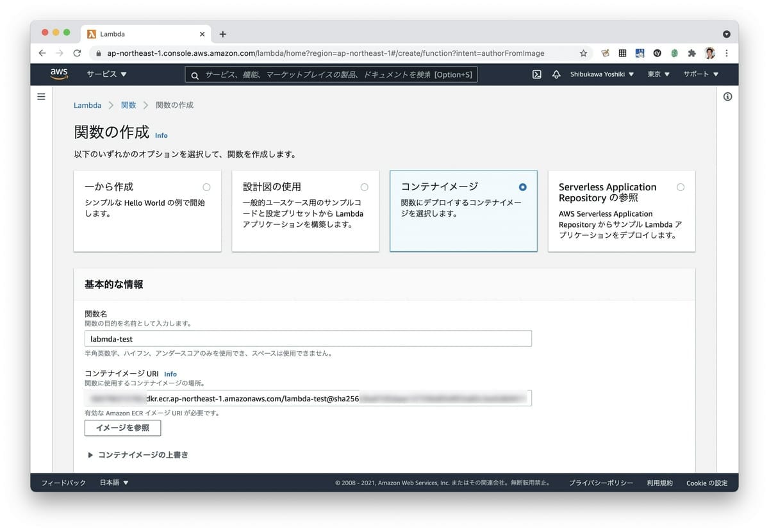Open the notifications bell icon
769x532 pixels.
click(x=556, y=74)
